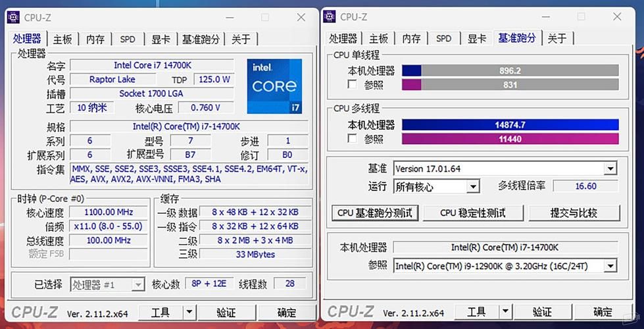Enable multi-thread reference checkbox

352,138
